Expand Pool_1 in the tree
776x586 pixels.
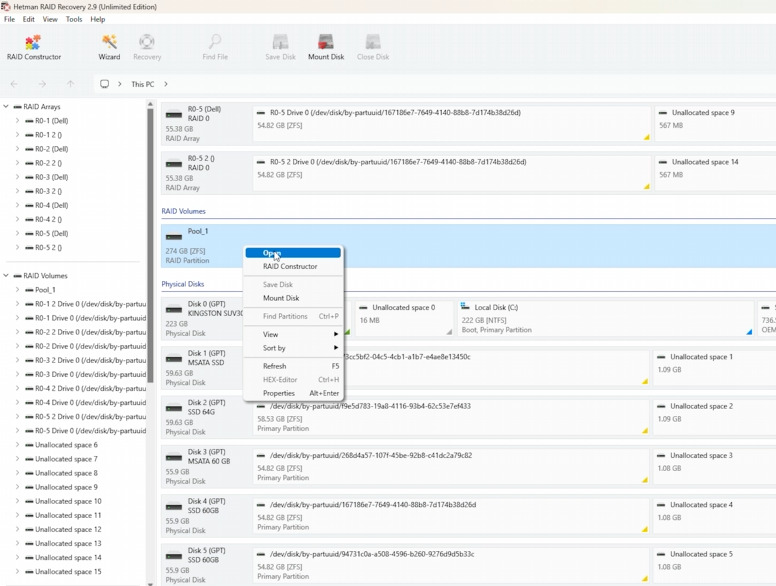pyautogui.click(x=17, y=290)
